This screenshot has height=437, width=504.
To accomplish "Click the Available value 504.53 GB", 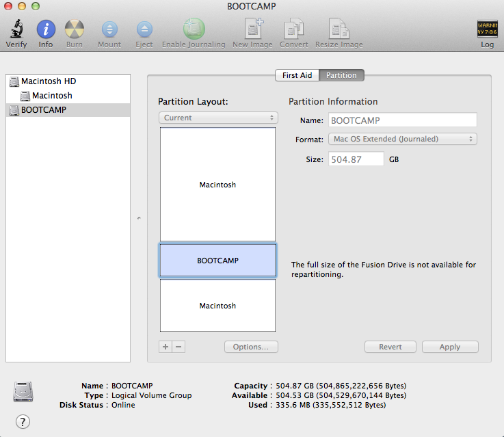I will pos(341,395).
